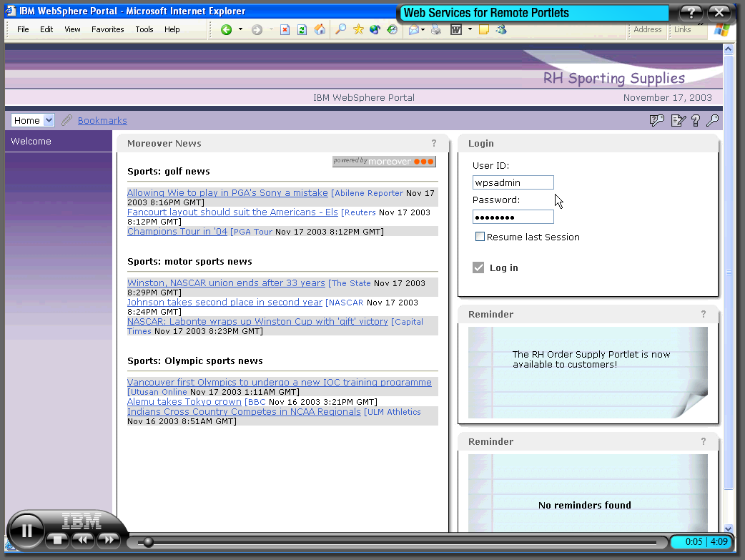Screen dimensions: 745x560
Task: Open the Media globe button
Action: tap(375, 29)
